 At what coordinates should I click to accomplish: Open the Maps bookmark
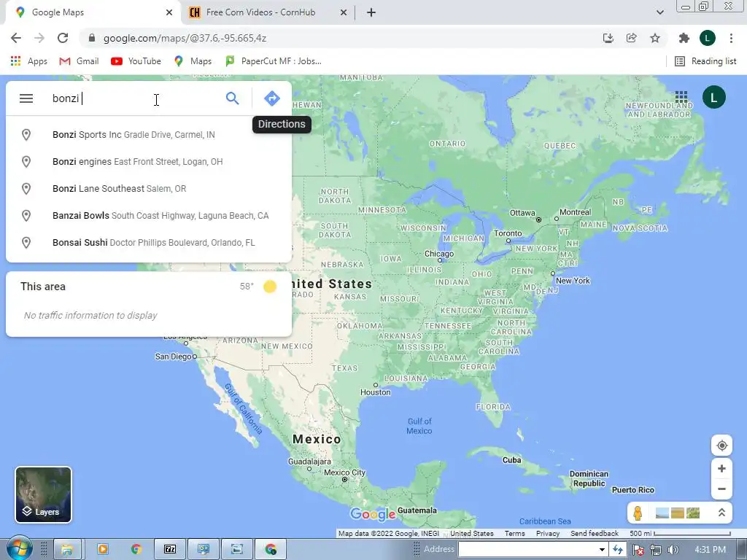[x=193, y=61]
